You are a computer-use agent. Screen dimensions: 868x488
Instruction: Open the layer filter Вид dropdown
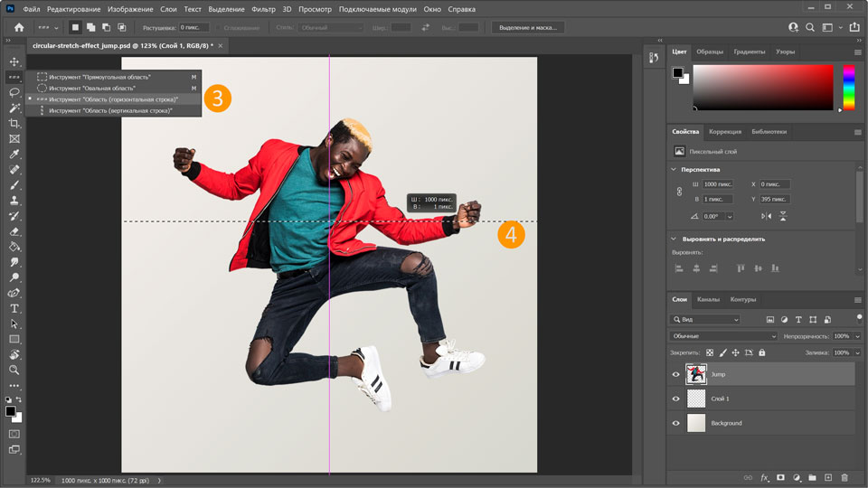tap(705, 320)
